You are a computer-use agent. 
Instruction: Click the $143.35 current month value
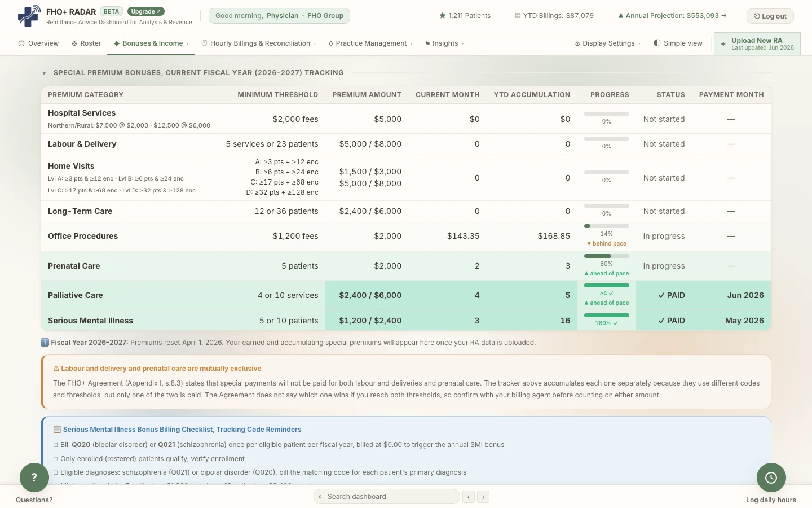(464, 236)
